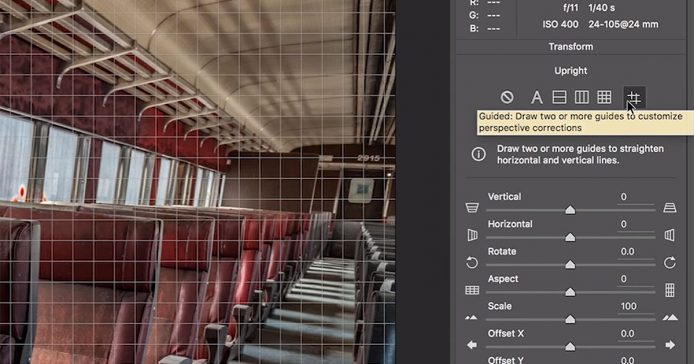Image resolution: width=694 pixels, height=364 pixels.
Task: Click the Aspect value field
Action: (636, 279)
